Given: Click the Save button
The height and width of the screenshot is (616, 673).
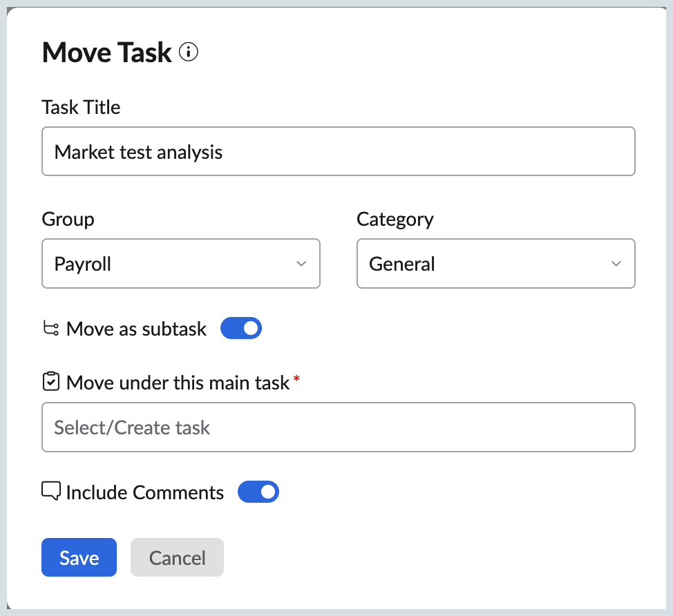Looking at the screenshot, I should pyautogui.click(x=79, y=557).
